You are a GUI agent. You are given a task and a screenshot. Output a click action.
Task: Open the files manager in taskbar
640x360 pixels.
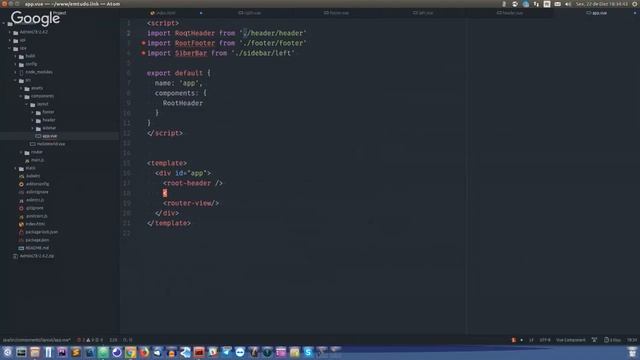[35, 352]
